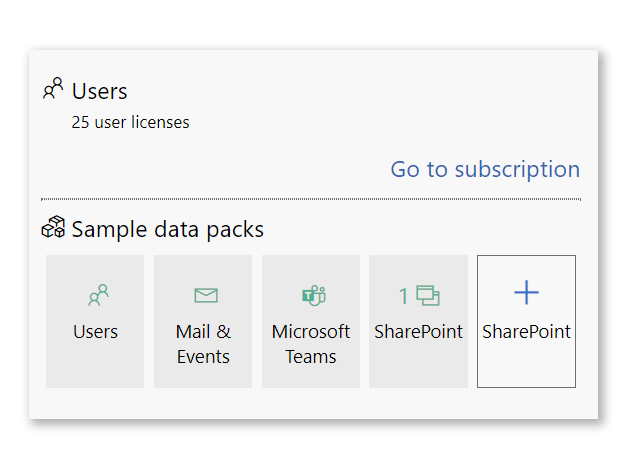Click the number 1 badge on SharePoint tile

point(404,296)
